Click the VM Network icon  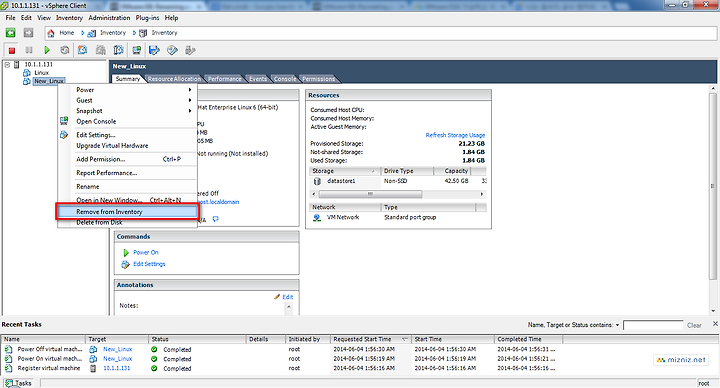click(317, 217)
